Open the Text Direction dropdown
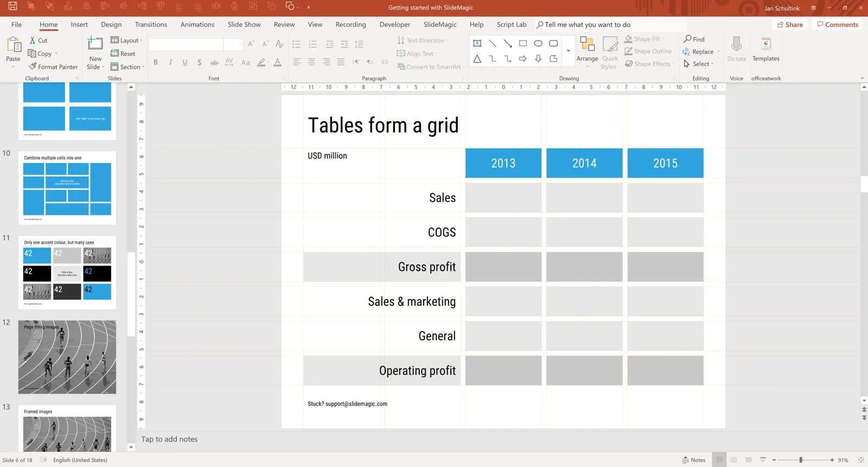This screenshot has height=467, width=868. pos(423,40)
